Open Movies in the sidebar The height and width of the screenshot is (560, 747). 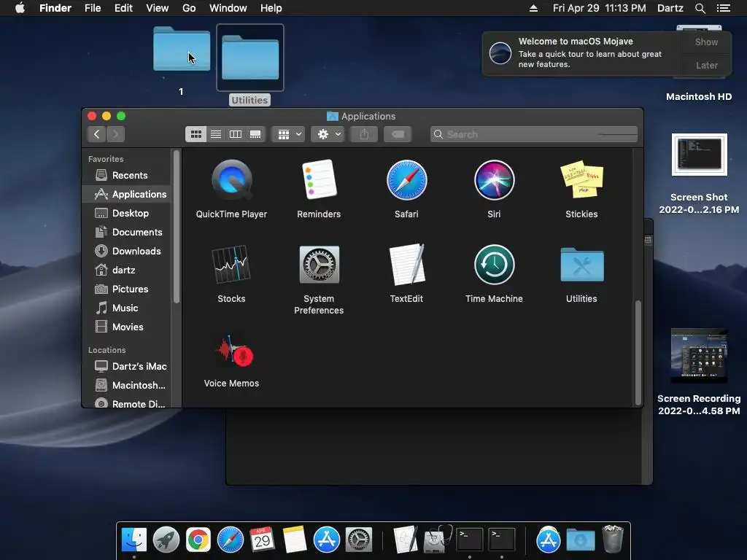pyautogui.click(x=126, y=327)
